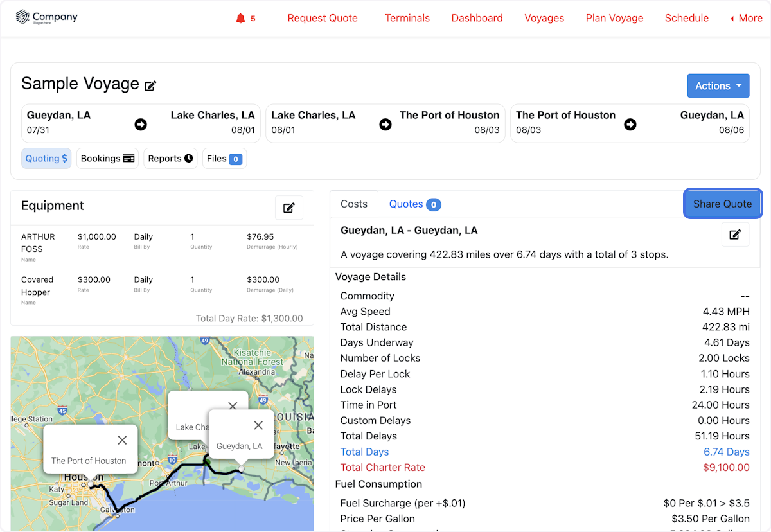
Task: Edit the Gueydan, LA - Gueydan, LA cost summary
Action: [735, 235]
